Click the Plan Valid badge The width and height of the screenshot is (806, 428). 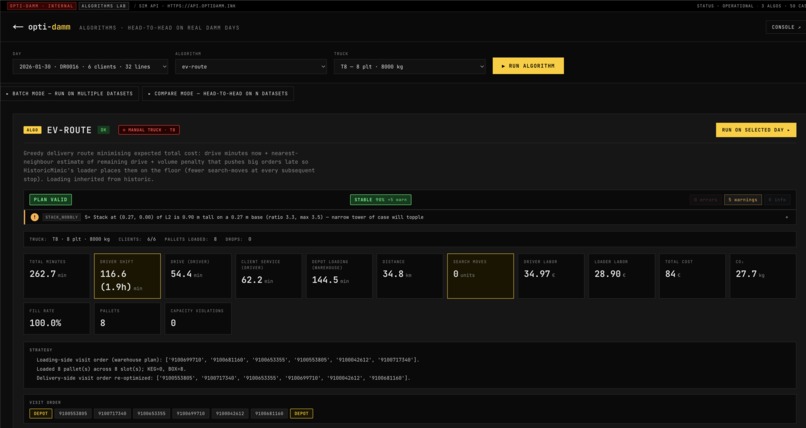[50, 199]
